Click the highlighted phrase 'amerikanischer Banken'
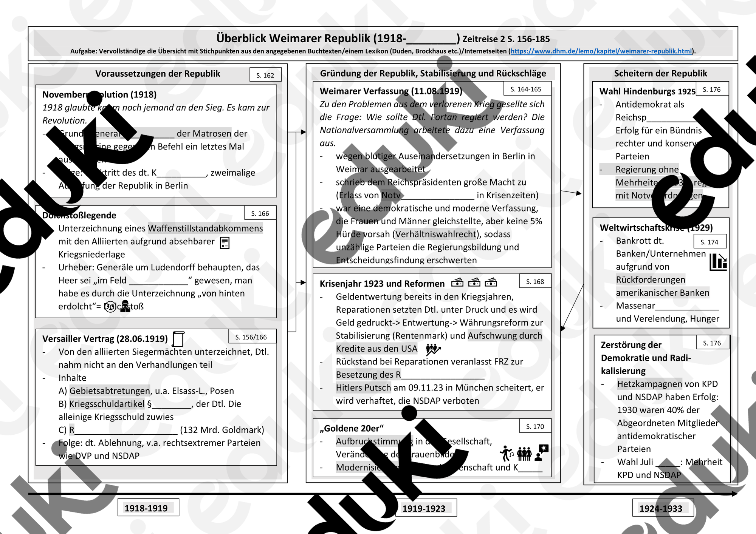Viewport: 756px width, 534px height. pos(663,293)
